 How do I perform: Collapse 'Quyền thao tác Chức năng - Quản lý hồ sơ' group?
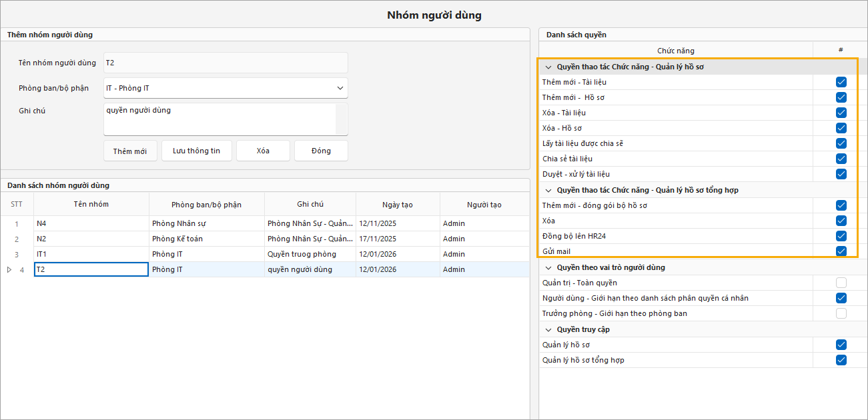coord(548,67)
